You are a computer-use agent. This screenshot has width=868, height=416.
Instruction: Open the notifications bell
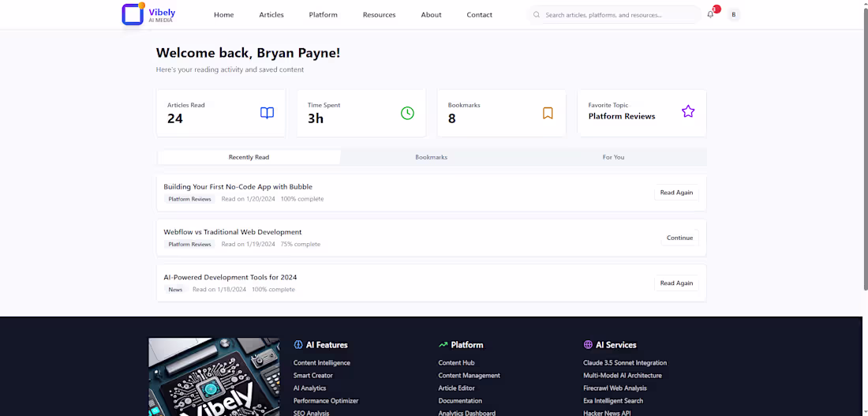click(x=710, y=15)
